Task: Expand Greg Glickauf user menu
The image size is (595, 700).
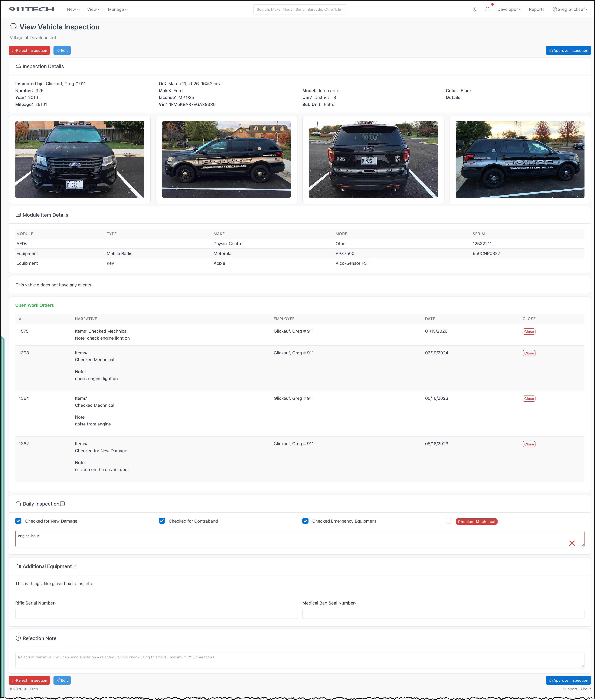Action: (570, 9)
